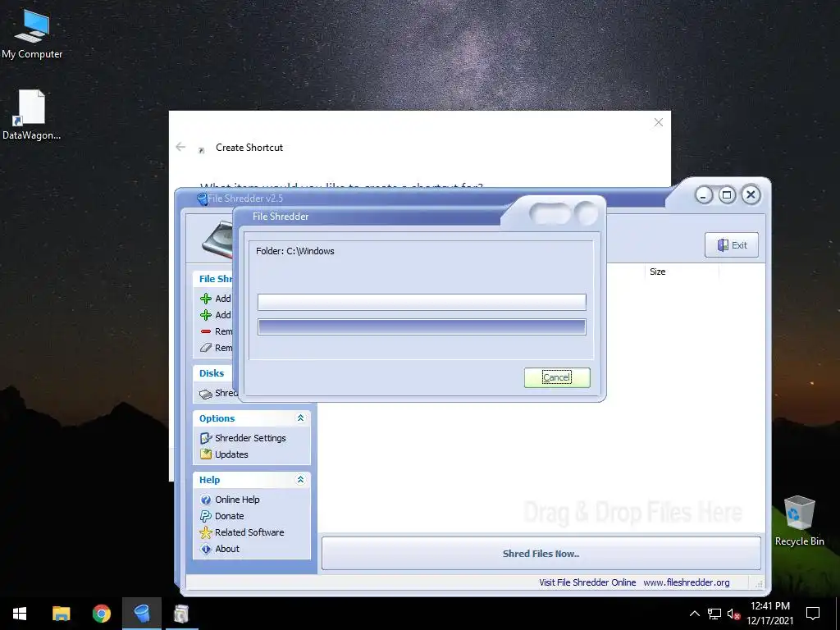Open My Computer desktop icon

click(x=32, y=33)
